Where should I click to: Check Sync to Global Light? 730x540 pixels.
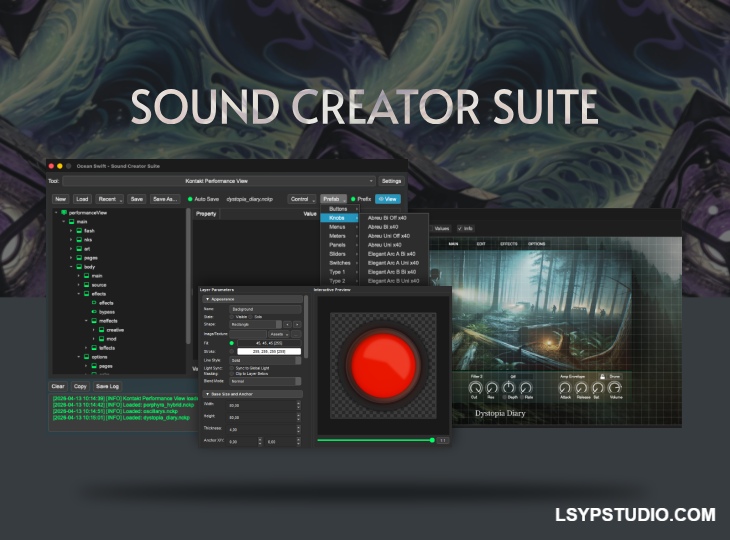[x=232, y=368]
